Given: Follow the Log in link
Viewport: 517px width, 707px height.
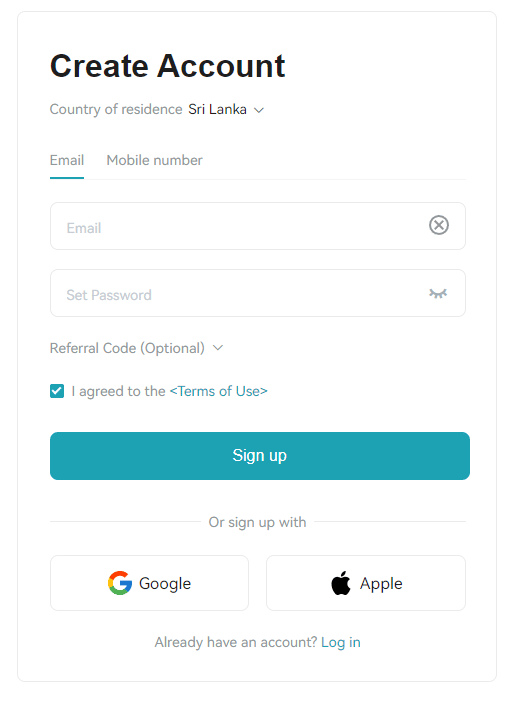Looking at the screenshot, I should pyautogui.click(x=340, y=642).
